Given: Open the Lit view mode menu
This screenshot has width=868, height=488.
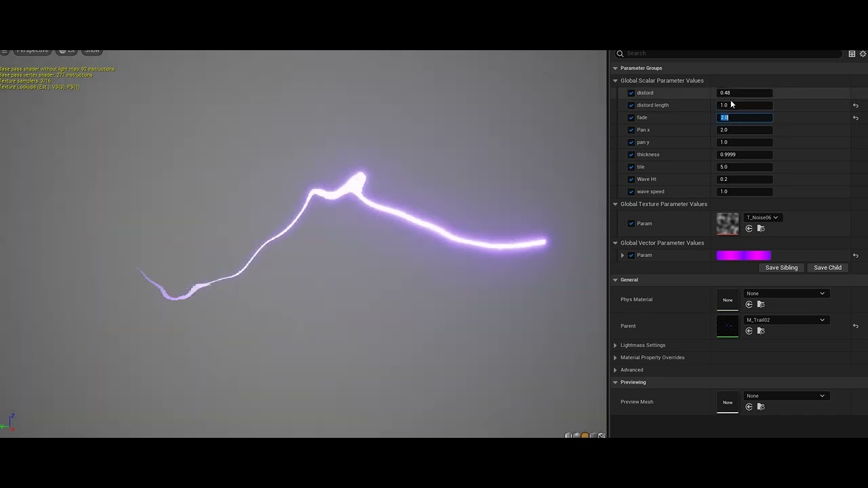Looking at the screenshot, I should coord(67,51).
